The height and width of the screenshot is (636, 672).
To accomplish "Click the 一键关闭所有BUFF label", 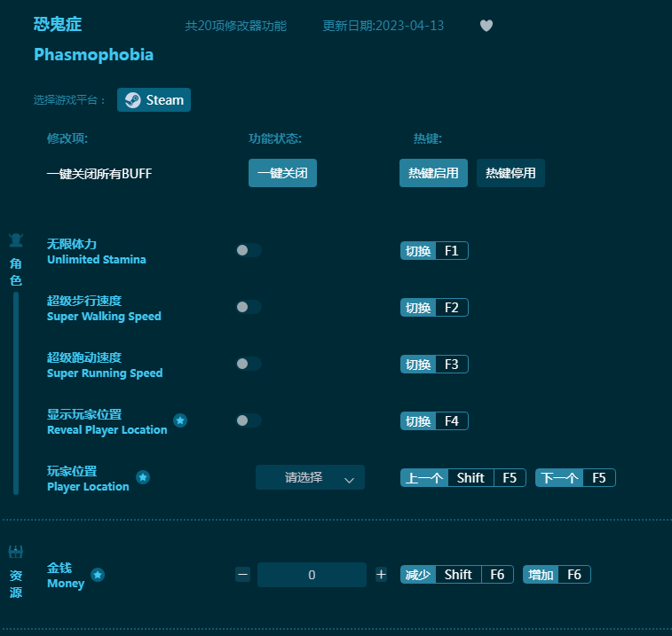I will coord(99,174).
